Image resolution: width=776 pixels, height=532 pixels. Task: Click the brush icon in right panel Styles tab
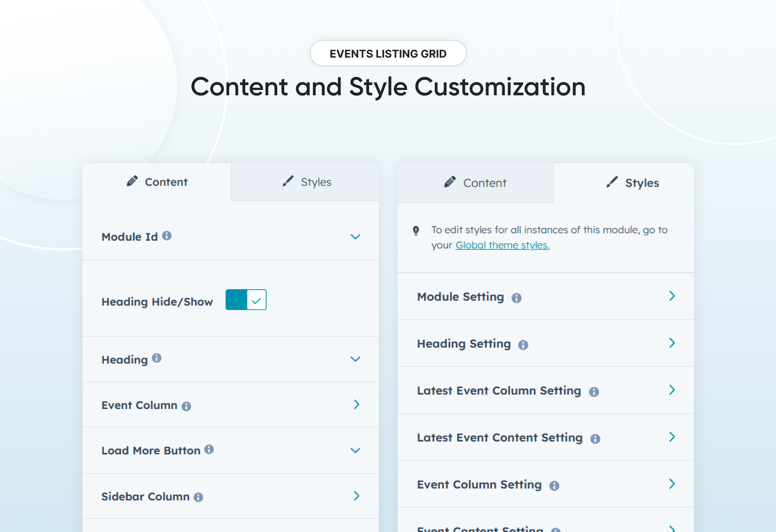612,182
